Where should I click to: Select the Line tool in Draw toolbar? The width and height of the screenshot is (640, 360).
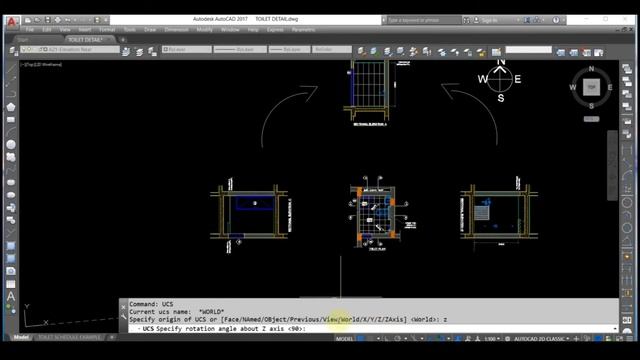11,69
